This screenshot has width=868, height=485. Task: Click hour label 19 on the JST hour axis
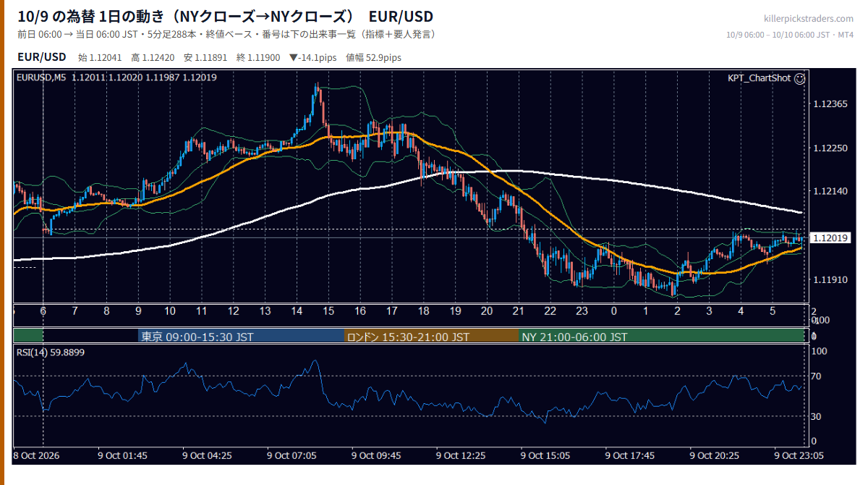point(455,311)
